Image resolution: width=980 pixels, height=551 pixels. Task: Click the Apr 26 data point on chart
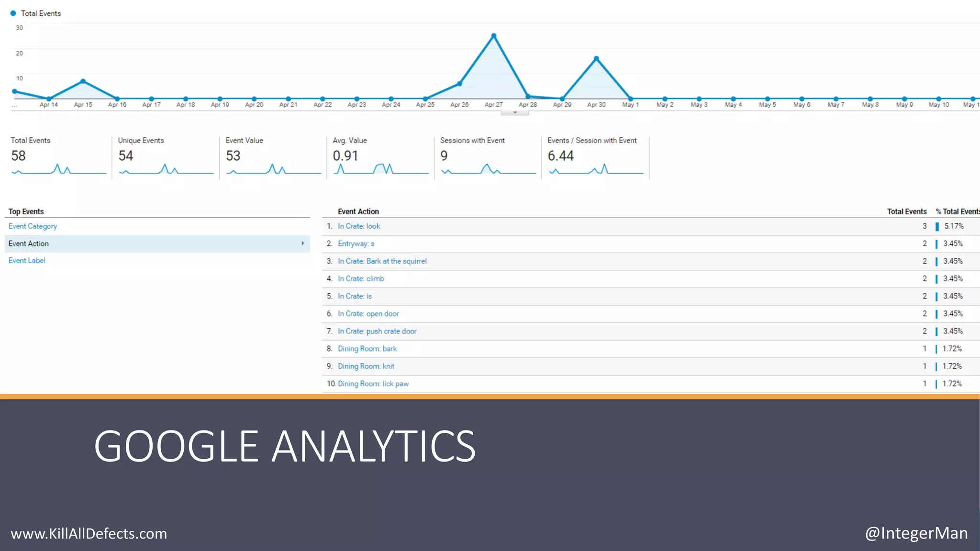pyautogui.click(x=459, y=84)
